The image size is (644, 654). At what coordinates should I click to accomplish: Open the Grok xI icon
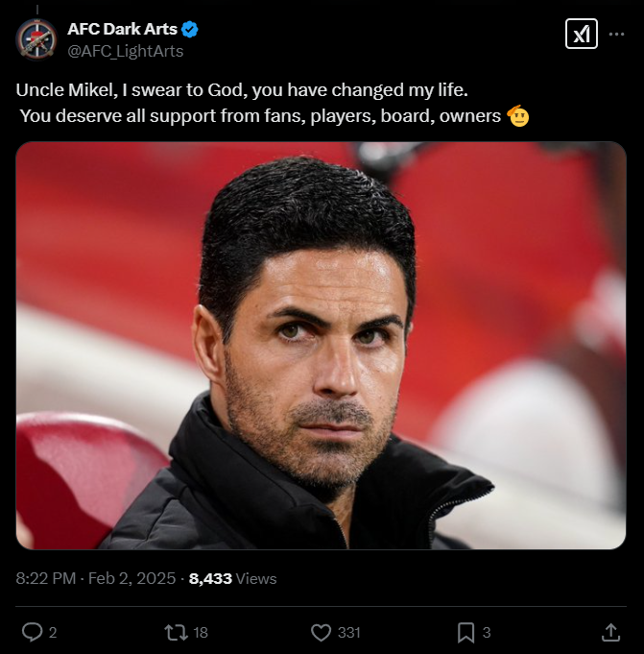(x=581, y=35)
